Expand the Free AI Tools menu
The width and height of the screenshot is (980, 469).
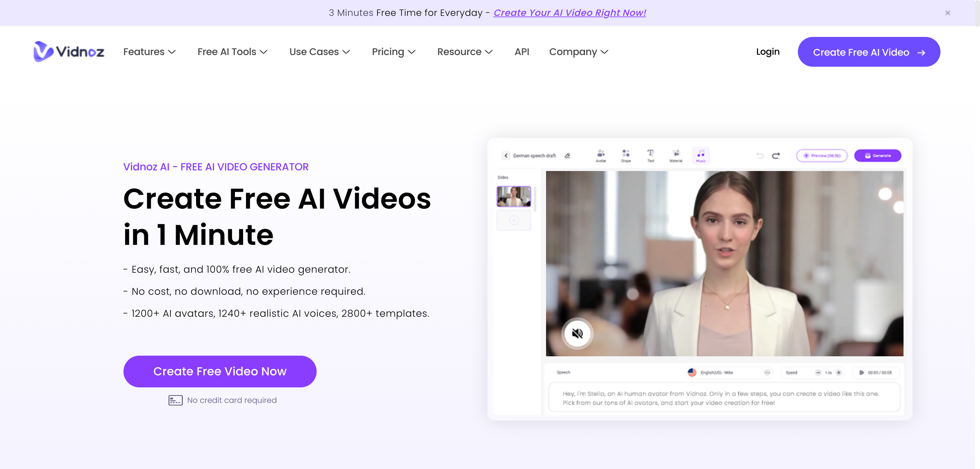[x=232, y=52]
